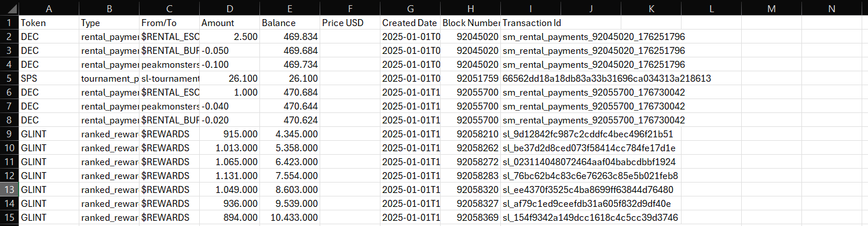Screen dimensions: 868x226
Task: Click transaction sl_9d12842fc987c2cddfc4bec496f21b51
Action: coord(585,134)
